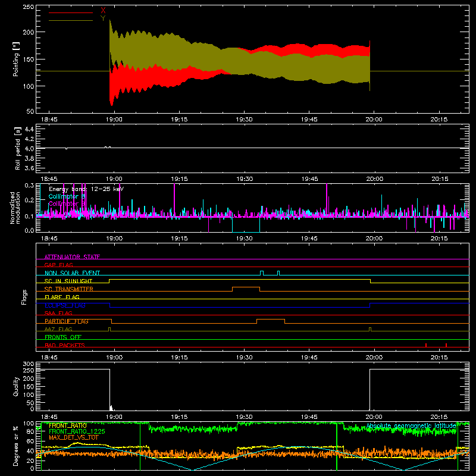Click the 'Absolute geomagnetic latitude' label

411,426
